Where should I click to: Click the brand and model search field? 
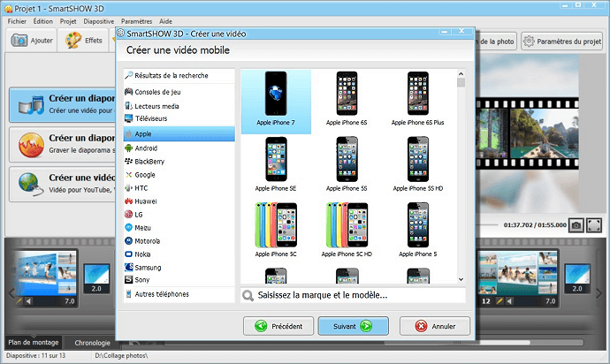coord(354,295)
